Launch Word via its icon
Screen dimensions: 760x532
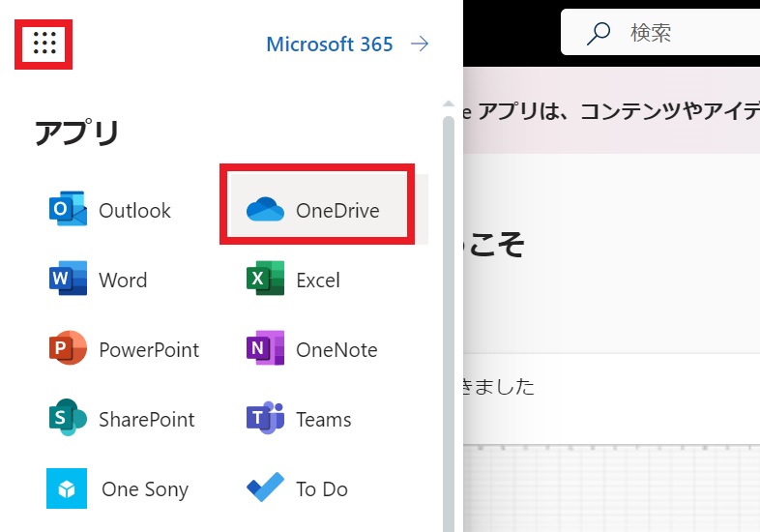click(x=68, y=279)
